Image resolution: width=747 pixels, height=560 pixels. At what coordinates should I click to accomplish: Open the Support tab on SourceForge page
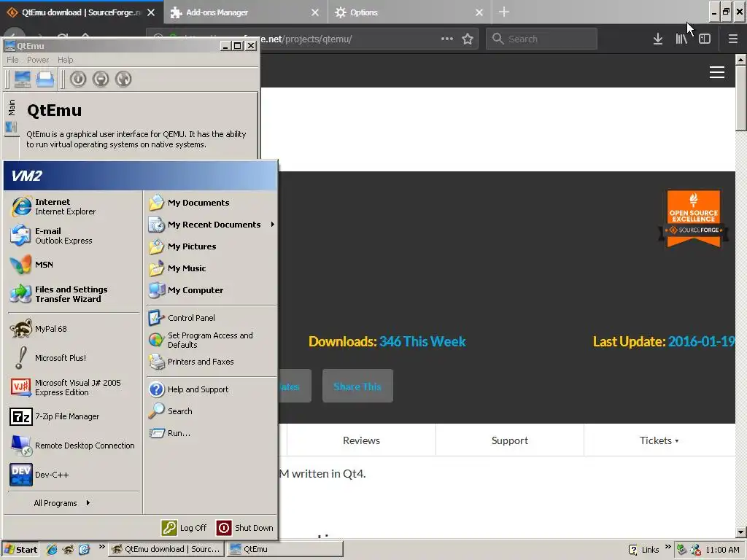(510, 440)
